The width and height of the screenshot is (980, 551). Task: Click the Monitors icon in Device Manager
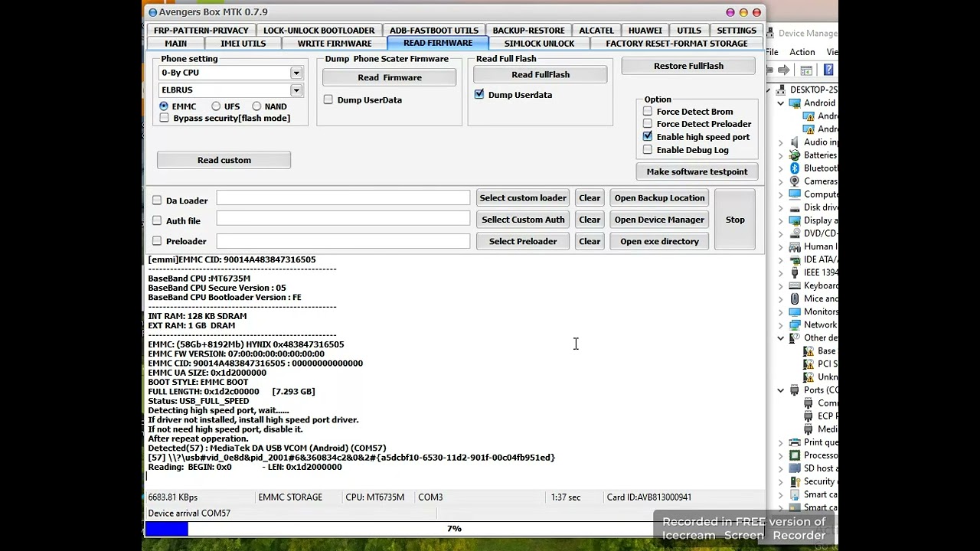795,311
